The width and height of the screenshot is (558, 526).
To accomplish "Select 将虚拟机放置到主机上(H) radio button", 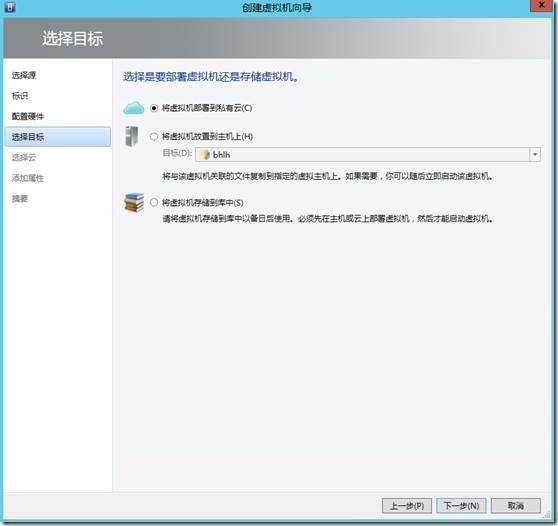I will pyautogui.click(x=154, y=137).
